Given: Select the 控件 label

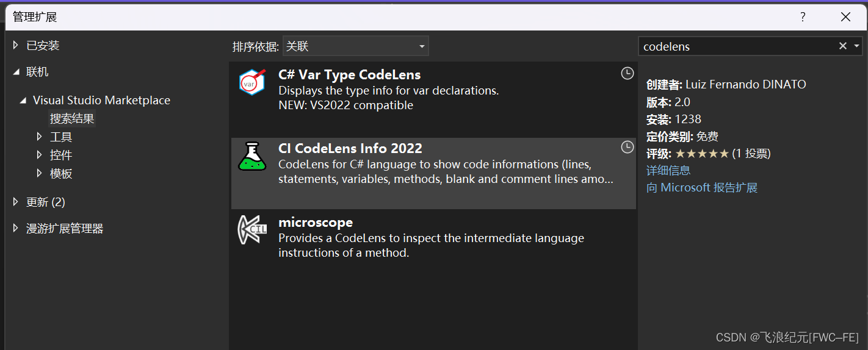Looking at the screenshot, I should point(61,155).
